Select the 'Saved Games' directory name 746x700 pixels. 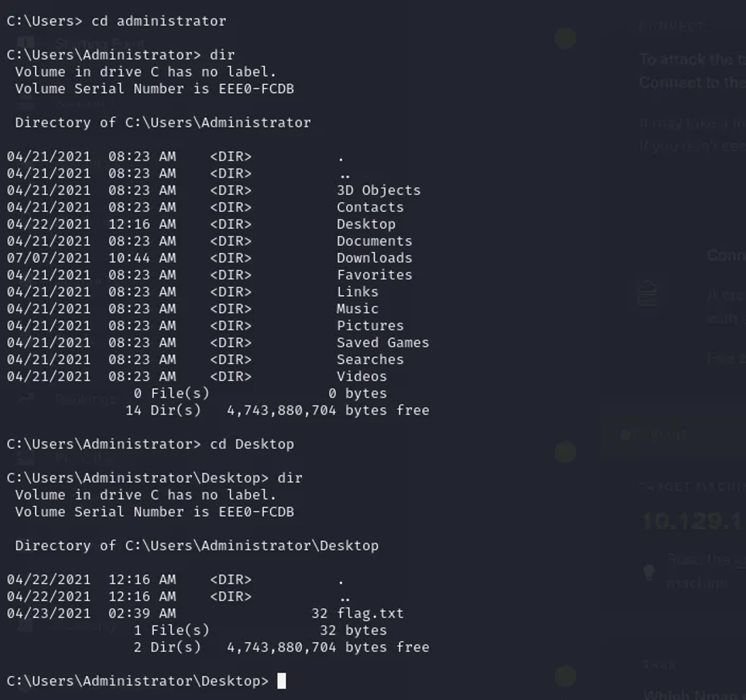coord(383,343)
